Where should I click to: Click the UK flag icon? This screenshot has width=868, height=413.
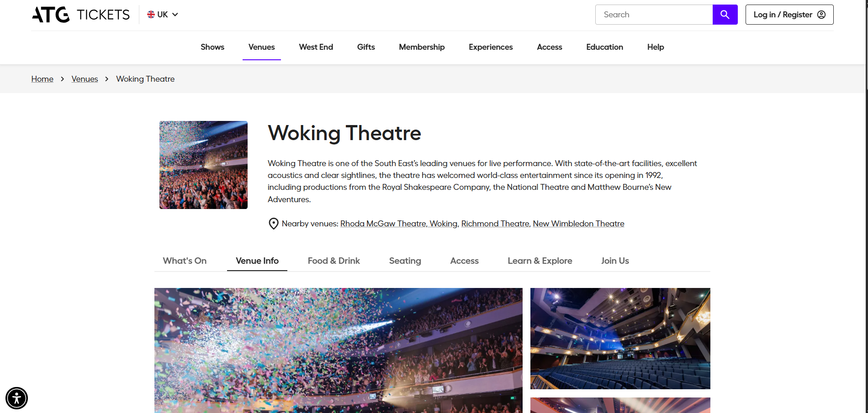(x=151, y=15)
